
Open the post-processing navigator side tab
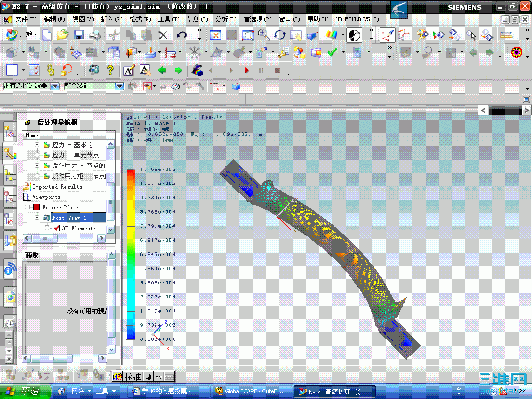click(x=10, y=155)
